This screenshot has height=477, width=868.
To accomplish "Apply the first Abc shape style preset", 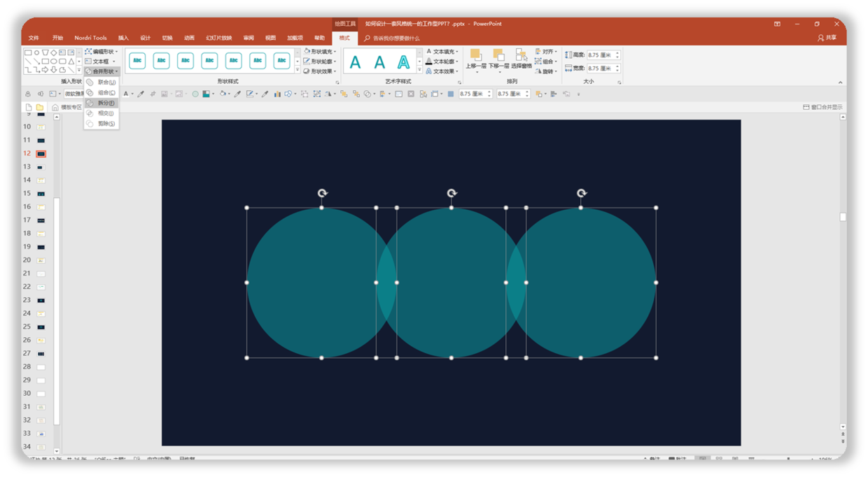I will click(x=137, y=61).
